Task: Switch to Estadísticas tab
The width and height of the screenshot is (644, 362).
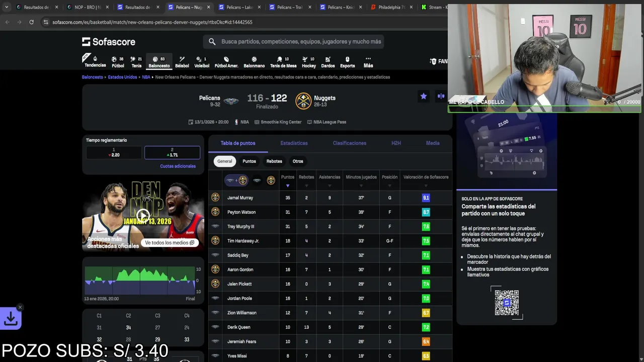Action: point(294,143)
